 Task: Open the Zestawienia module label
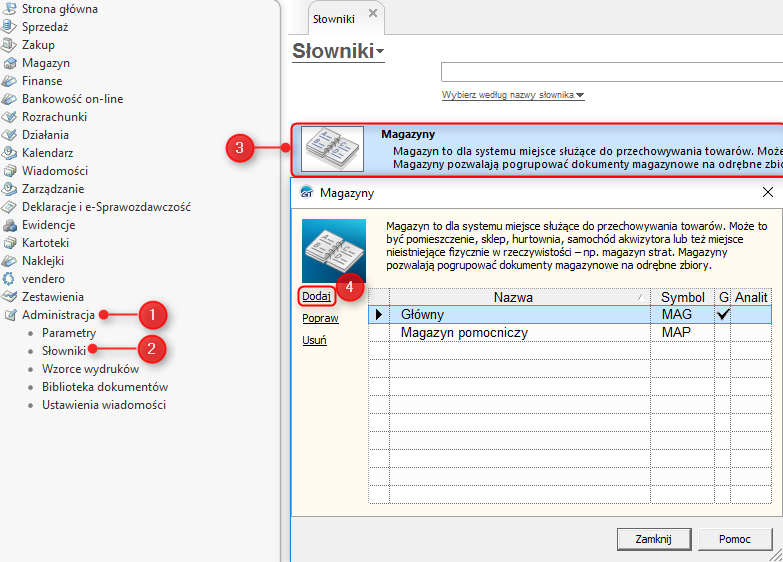52,297
